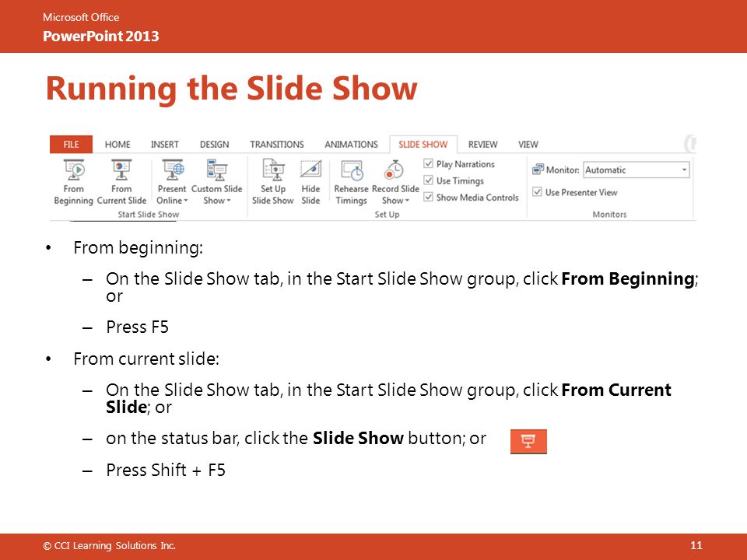Click the Start Slide Show group label
Viewport: 747px width, 560px height.
pos(149,215)
